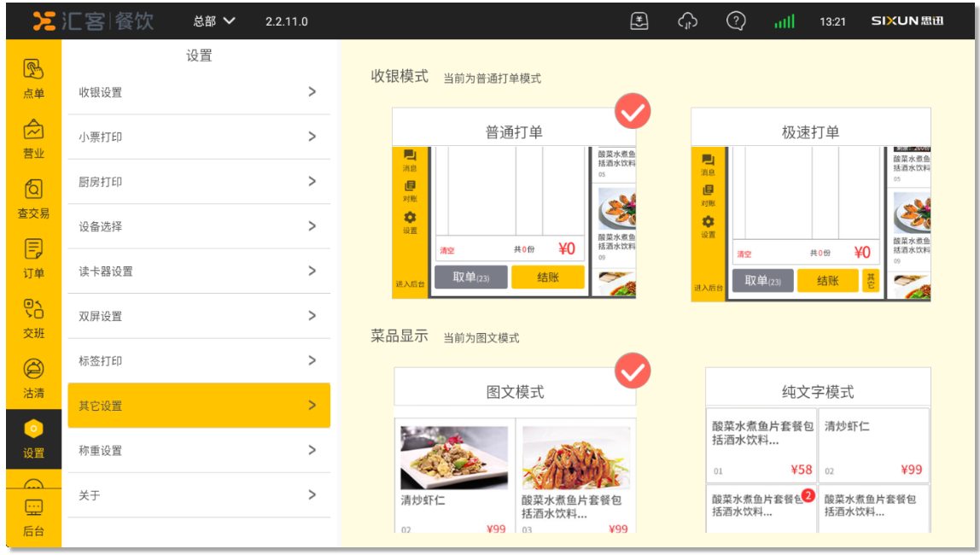Viewport: 980px width, 555px height.
Task: Select the 纯文字模式 display mode
Action: pyautogui.click(x=817, y=451)
